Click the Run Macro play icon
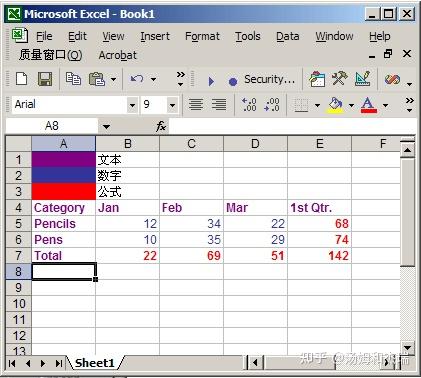Image resolution: width=421 pixels, height=378 pixels. coord(211,81)
